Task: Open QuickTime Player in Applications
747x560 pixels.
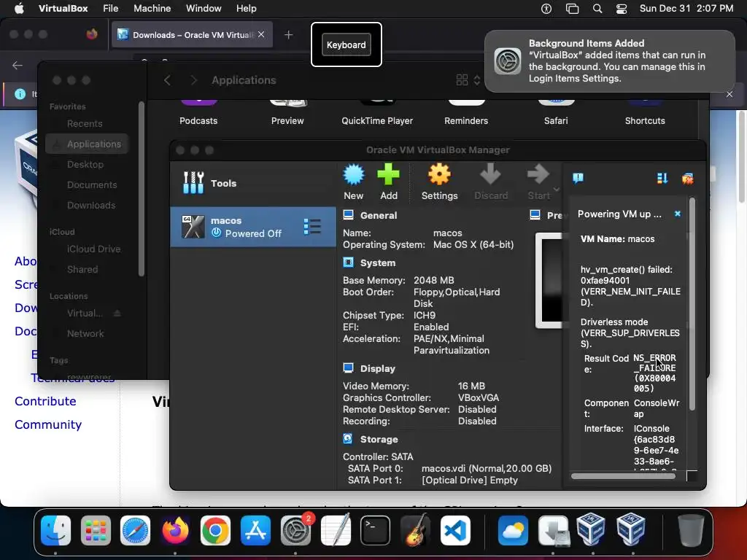Action: [x=377, y=112]
